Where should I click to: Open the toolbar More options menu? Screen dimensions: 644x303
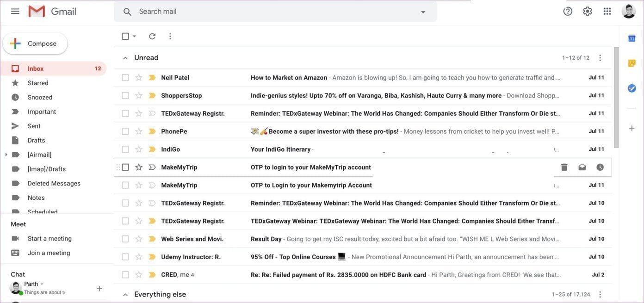click(x=170, y=36)
